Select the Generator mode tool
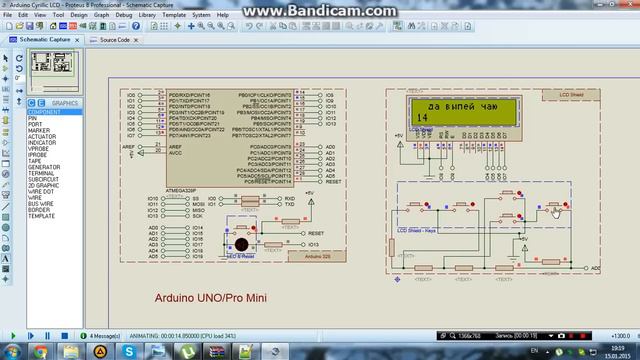The image size is (640, 360). tap(5, 174)
